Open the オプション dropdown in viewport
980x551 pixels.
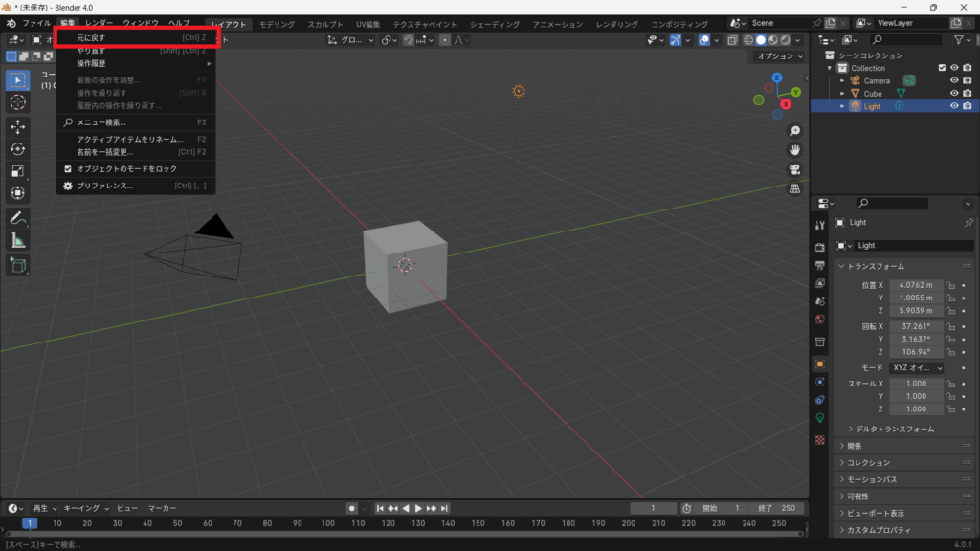(779, 56)
